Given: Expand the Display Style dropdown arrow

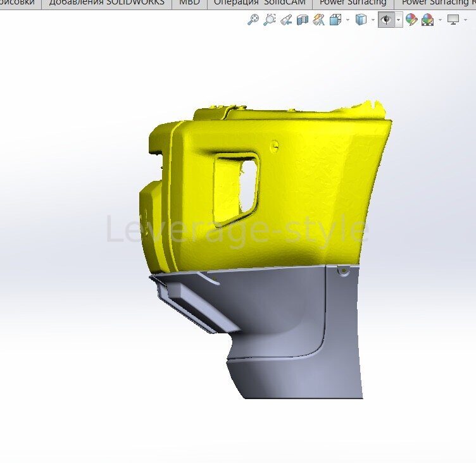Looking at the screenshot, I should click(x=373, y=20).
